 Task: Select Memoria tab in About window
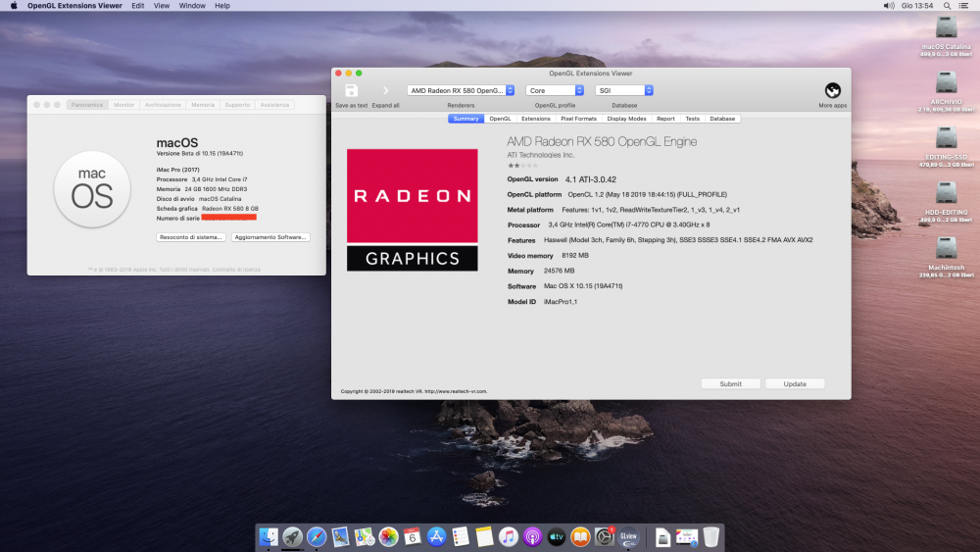203,105
